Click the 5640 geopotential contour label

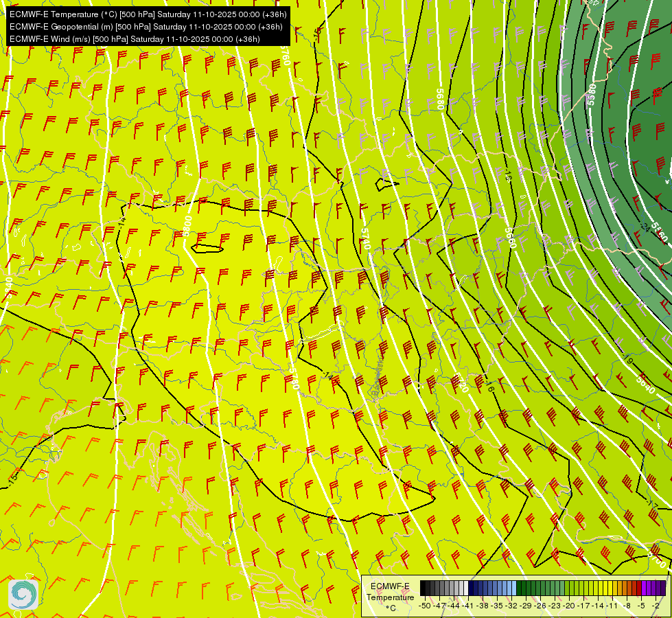click(645, 385)
